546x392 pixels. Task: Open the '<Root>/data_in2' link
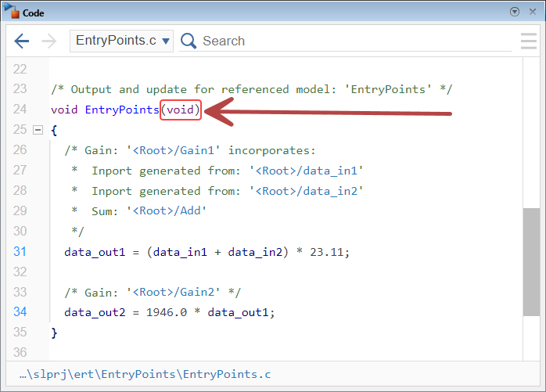coord(307,191)
